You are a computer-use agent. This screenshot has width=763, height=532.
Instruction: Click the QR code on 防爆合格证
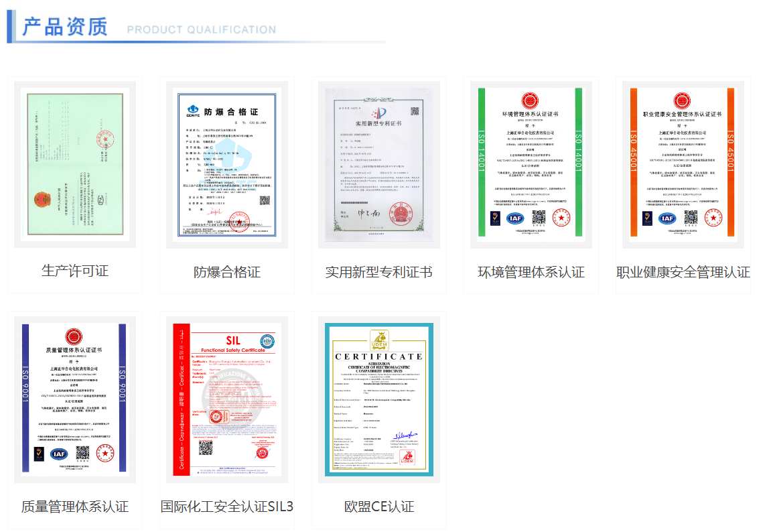pyautogui.click(x=265, y=200)
